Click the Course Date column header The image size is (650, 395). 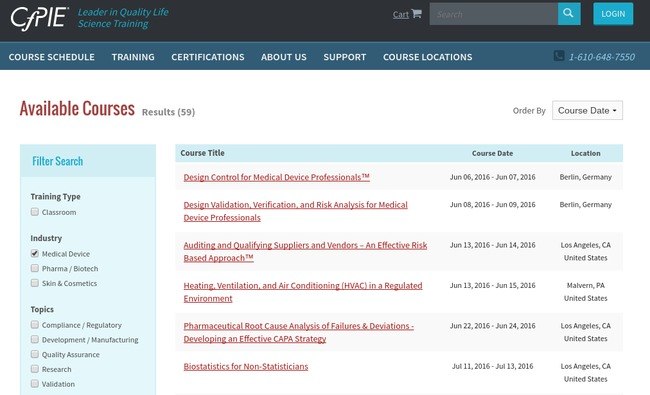click(x=492, y=153)
